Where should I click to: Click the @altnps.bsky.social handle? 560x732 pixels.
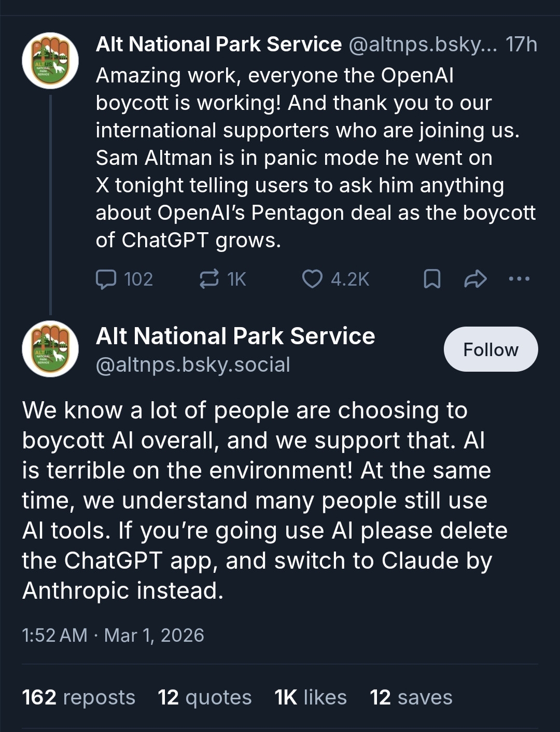(193, 365)
